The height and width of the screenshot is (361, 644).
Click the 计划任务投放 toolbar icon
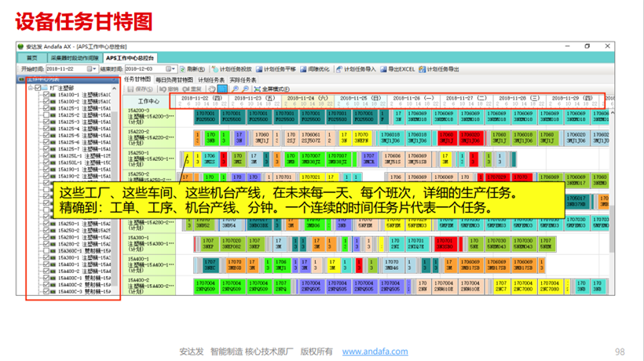tap(215, 69)
